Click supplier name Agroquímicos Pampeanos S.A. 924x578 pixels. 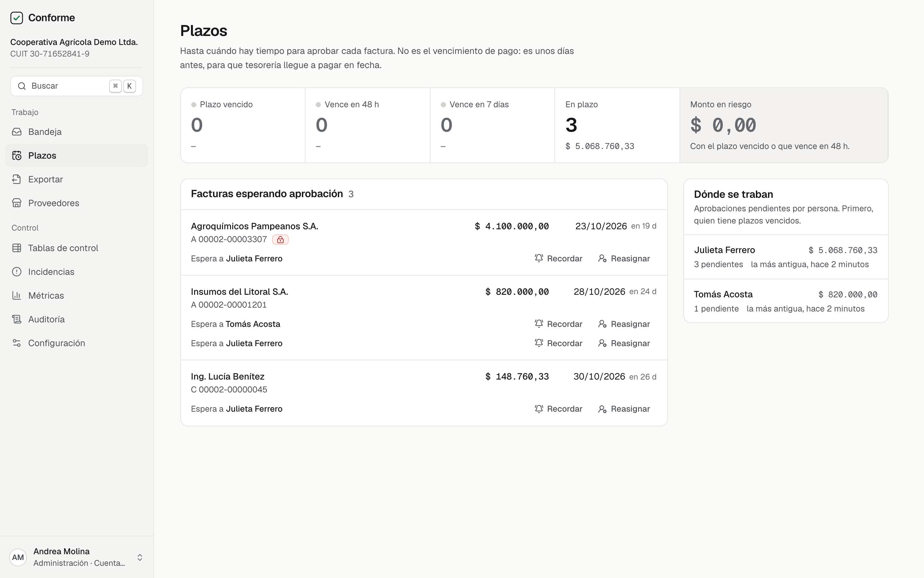click(x=254, y=226)
